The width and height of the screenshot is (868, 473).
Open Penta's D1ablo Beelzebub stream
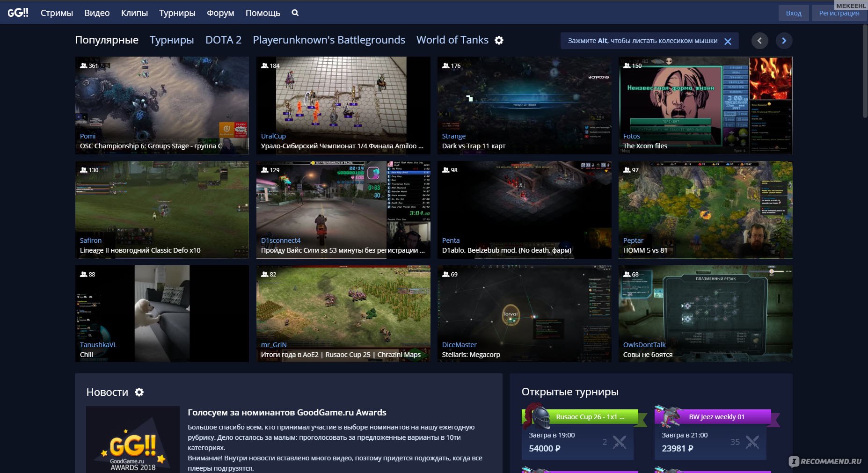click(524, 210)
